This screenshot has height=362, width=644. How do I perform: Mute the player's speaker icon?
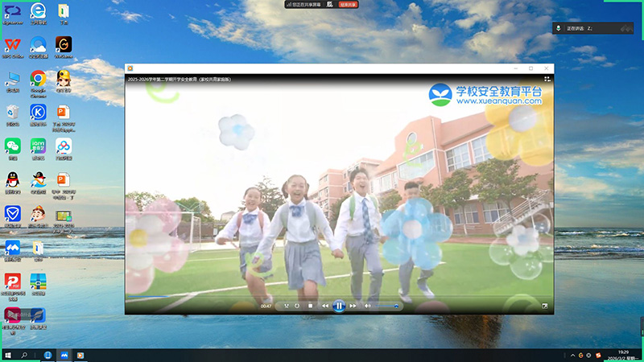(x=367, y=306)
